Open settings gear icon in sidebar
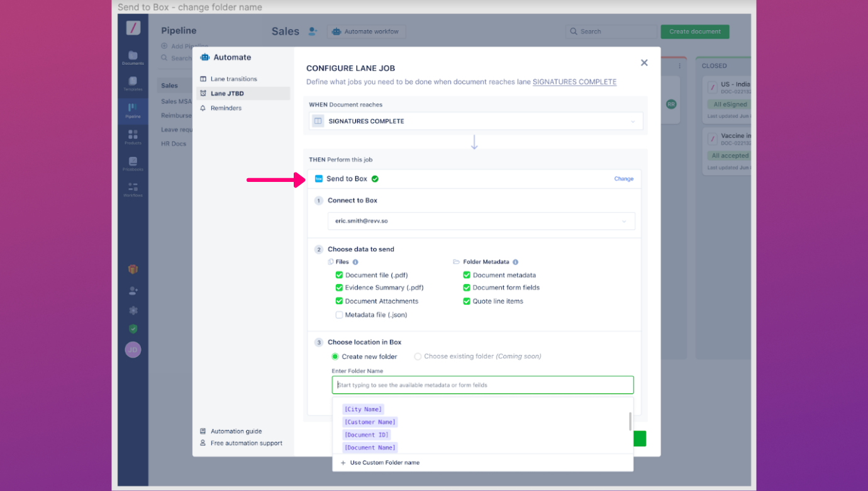Screen dimensions: 868x491 [x=133, y=310]
